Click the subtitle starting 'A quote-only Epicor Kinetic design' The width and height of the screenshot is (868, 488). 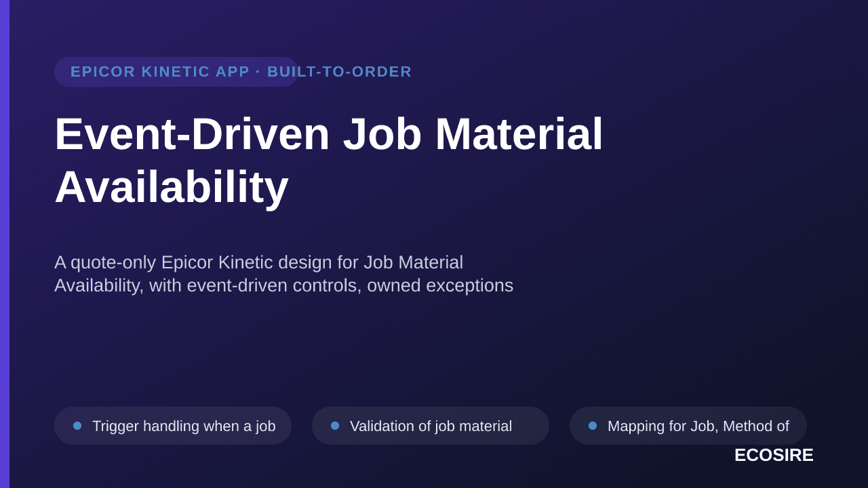point(283,274)
